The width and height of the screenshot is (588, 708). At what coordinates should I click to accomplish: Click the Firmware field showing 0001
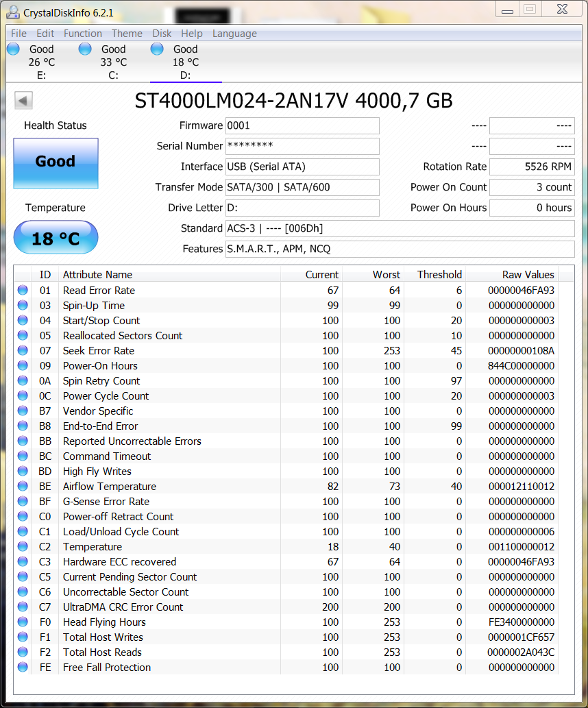click(302, 125)
